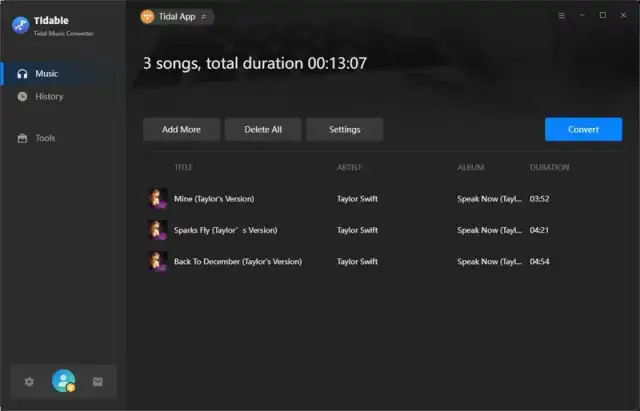
Task: Switch source using the swap arrows icon
Action: coord(203,17)
